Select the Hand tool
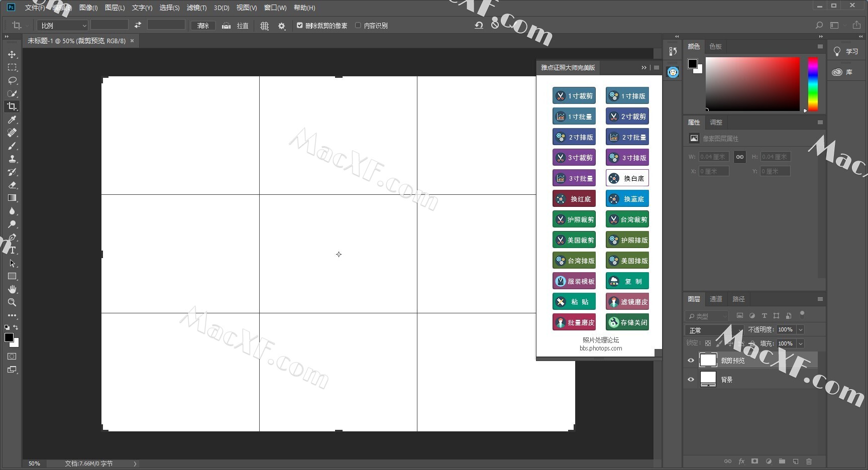Viewport: 868px width, 470px height. [12, 289]
